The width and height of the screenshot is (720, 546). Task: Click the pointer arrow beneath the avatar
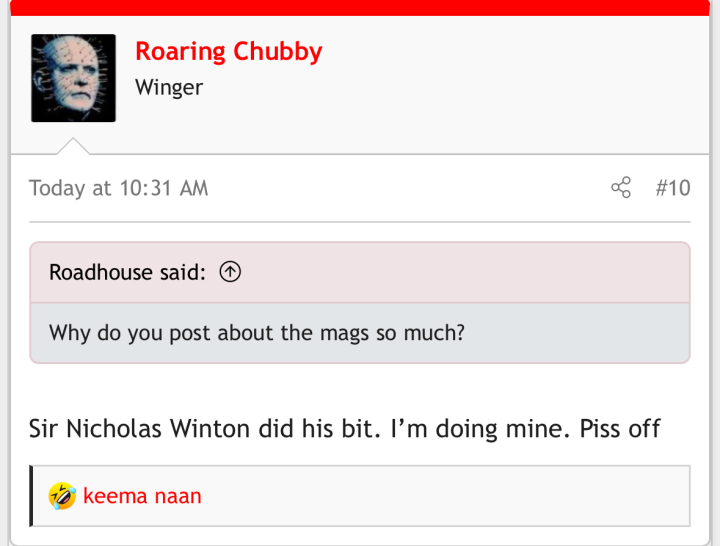pyautogui.click(x=73, y=146)
